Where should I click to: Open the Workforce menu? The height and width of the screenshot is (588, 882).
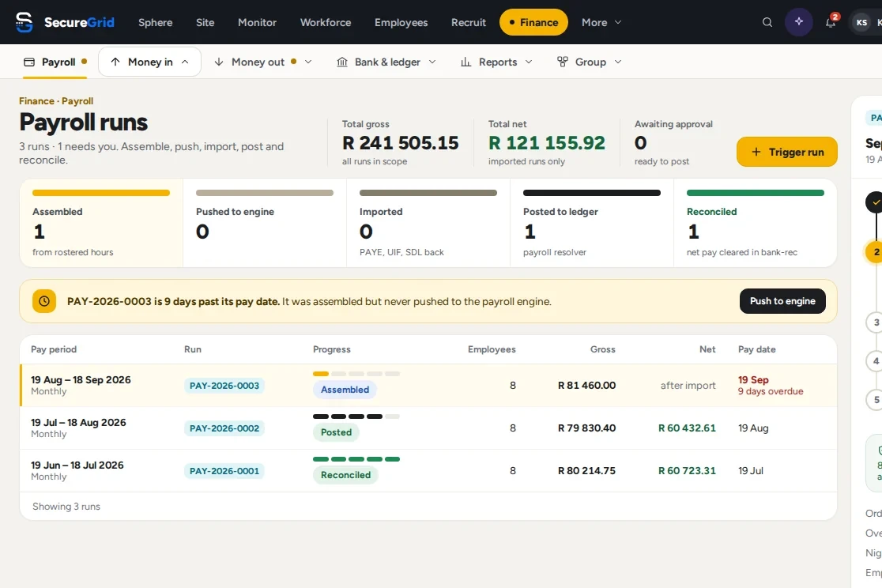[x=326, y=22]
